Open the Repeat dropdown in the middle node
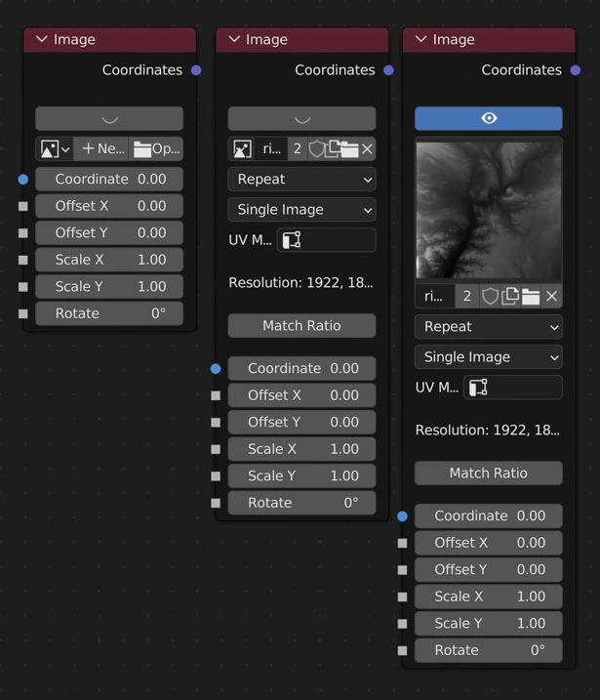The width and height of the screenshot is (600, 700). click(301, 180)
